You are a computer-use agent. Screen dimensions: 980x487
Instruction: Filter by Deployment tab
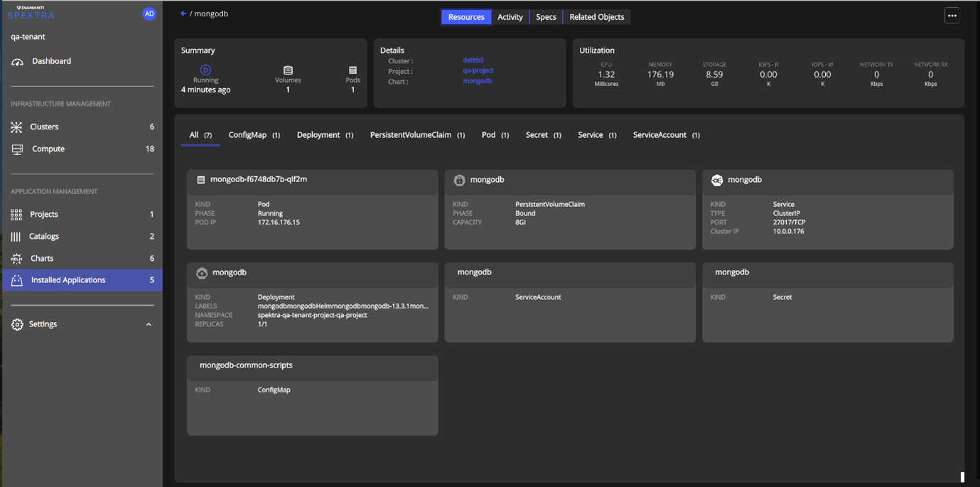click(325, 135)
